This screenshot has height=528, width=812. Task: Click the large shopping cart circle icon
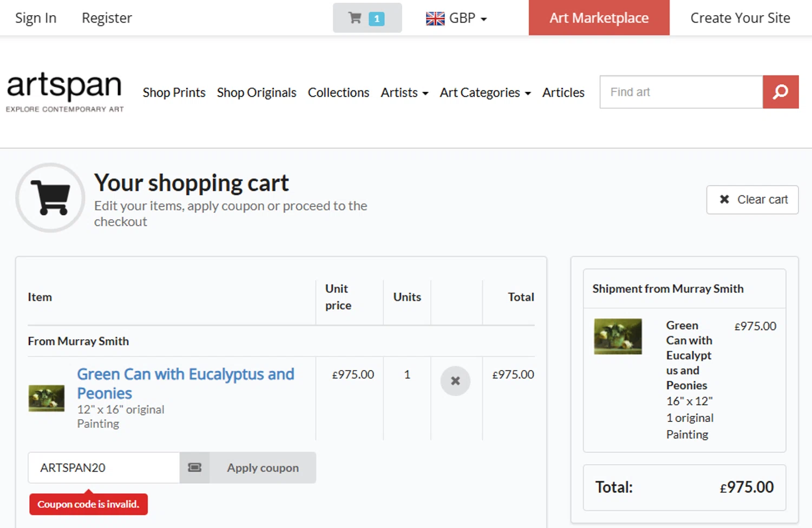pyautogui.click(x=50, y=198)
